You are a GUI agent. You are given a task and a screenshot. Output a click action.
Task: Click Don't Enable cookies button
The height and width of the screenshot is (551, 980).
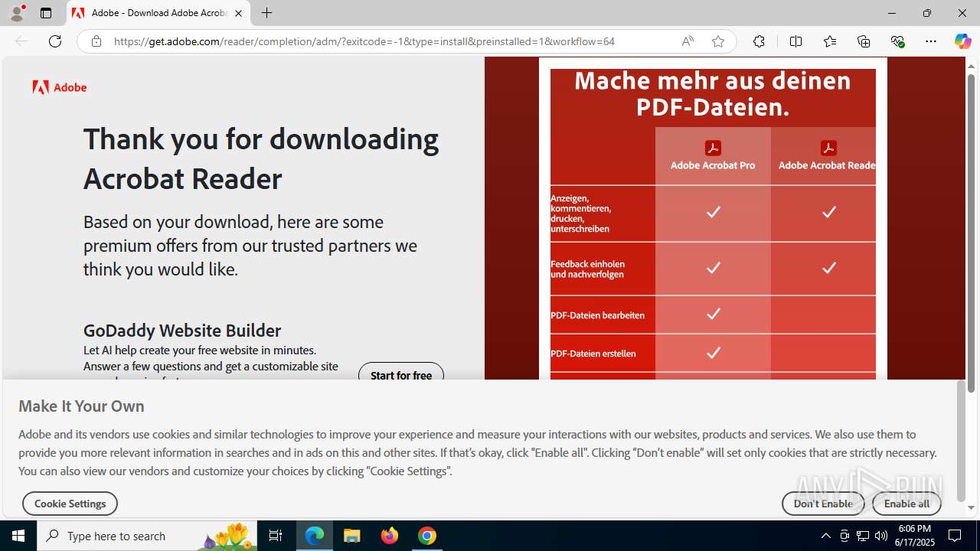823,504
